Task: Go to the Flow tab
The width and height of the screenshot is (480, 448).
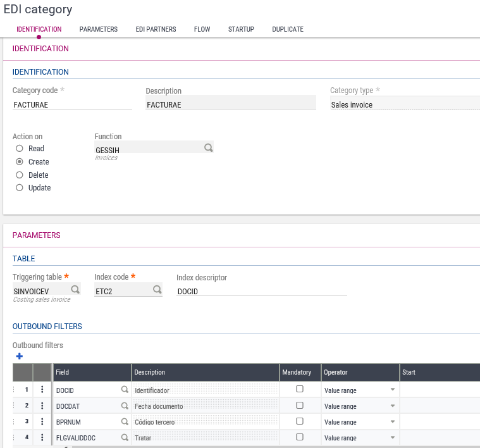Action: (x=202, y=29)
